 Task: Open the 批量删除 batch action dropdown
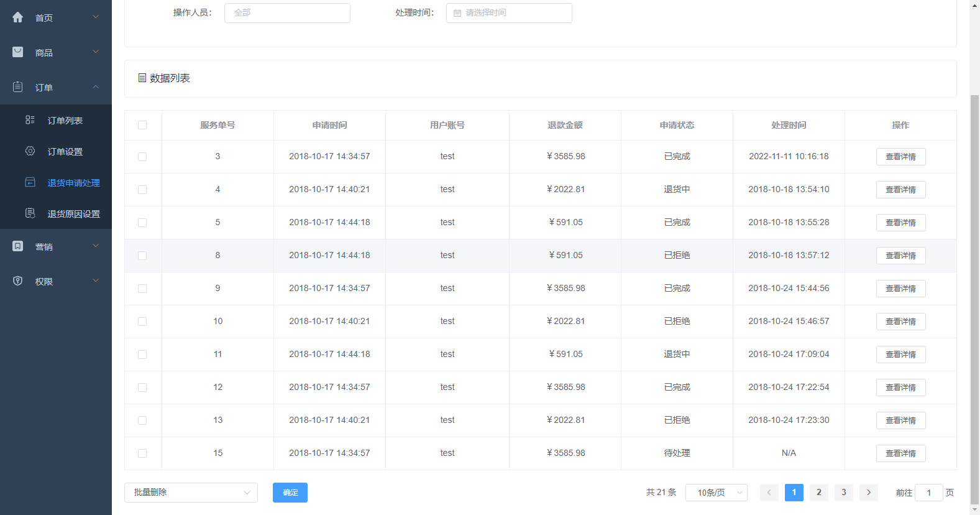191,493
